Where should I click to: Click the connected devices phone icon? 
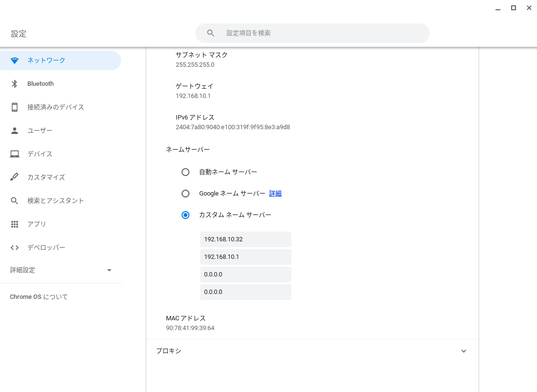[15, 107]
